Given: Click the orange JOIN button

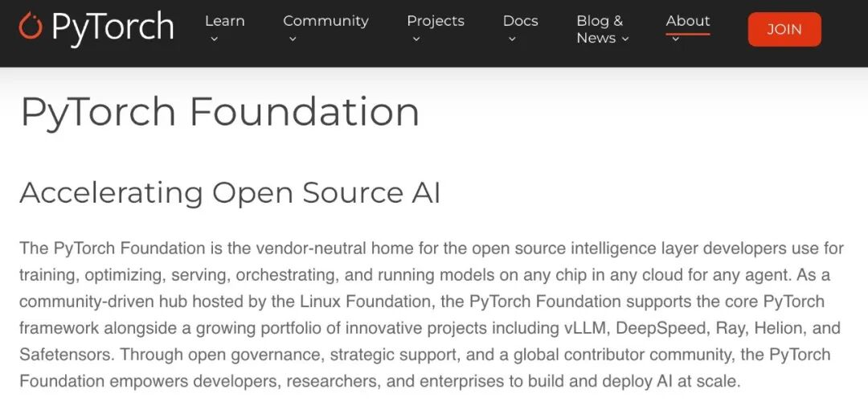Looking at the screenshot, I should click(784, 30).
